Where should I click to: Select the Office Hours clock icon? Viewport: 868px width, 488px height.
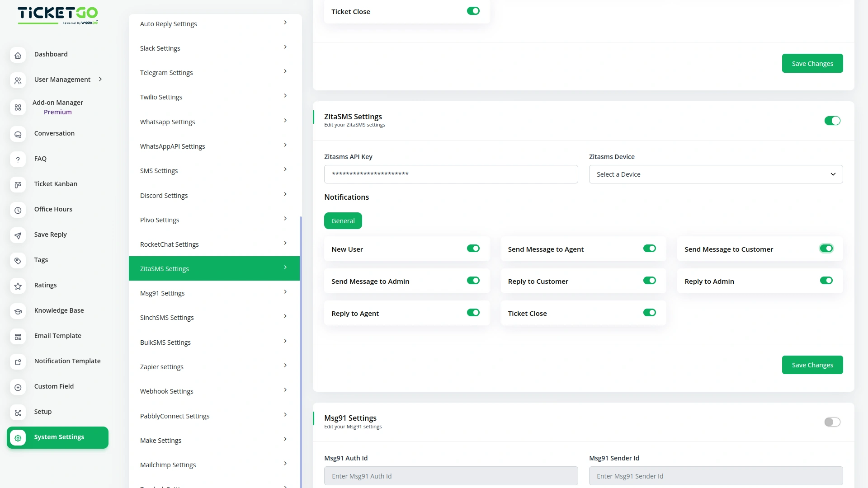coord(18,211)
